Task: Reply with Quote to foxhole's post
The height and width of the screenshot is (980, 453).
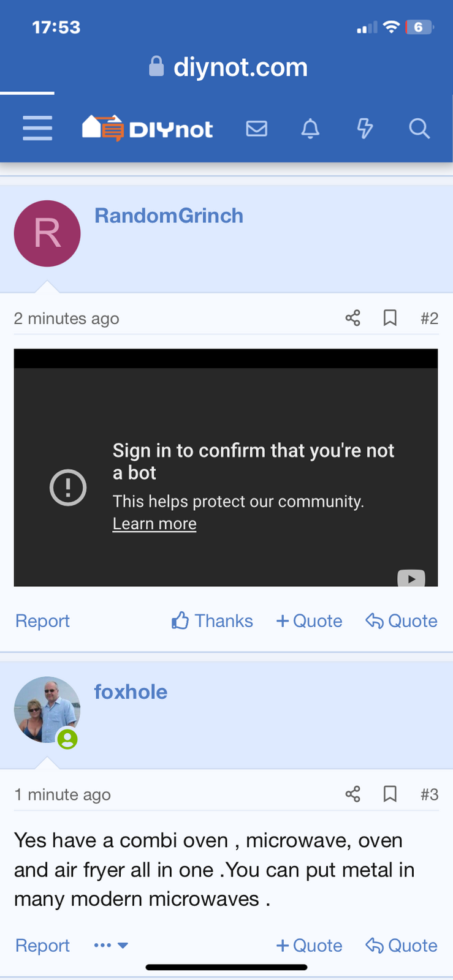Action: coord(402,946)
